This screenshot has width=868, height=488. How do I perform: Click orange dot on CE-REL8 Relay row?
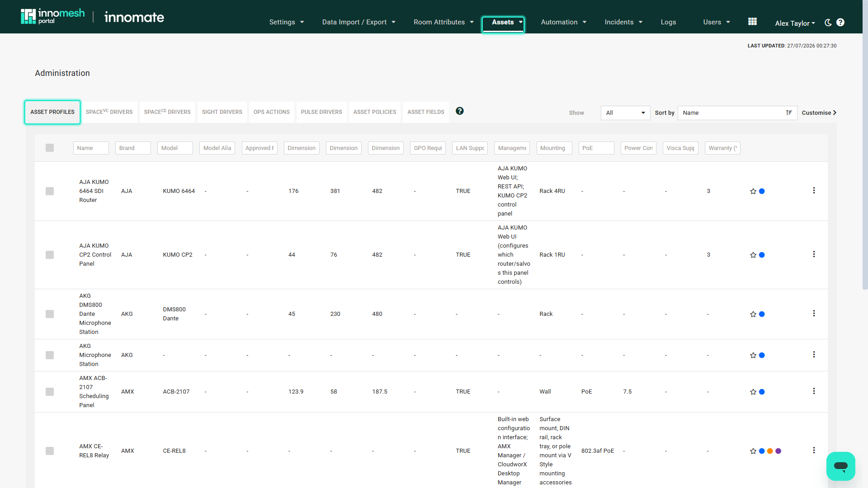pyautogui.click(x=770, y=451)
